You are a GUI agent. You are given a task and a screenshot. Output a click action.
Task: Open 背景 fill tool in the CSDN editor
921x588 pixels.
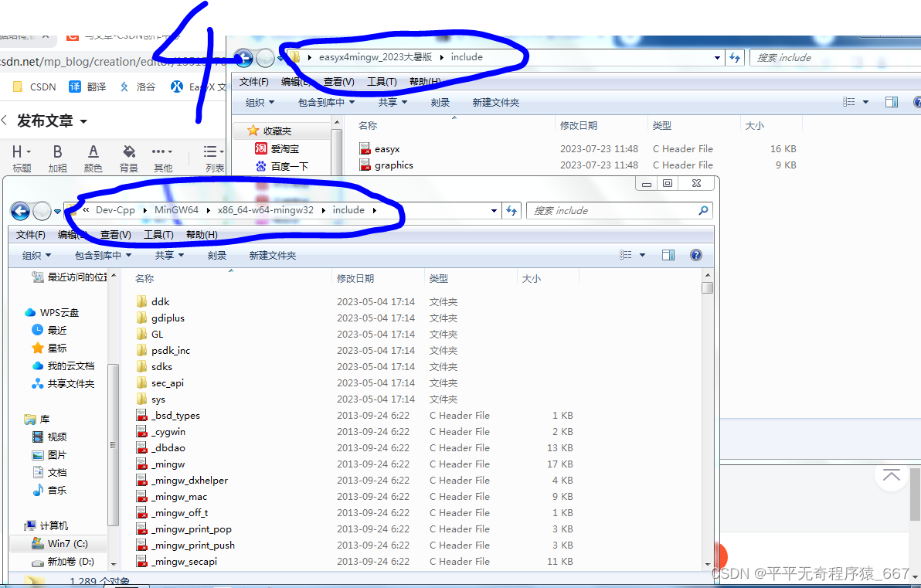[128, 158]
